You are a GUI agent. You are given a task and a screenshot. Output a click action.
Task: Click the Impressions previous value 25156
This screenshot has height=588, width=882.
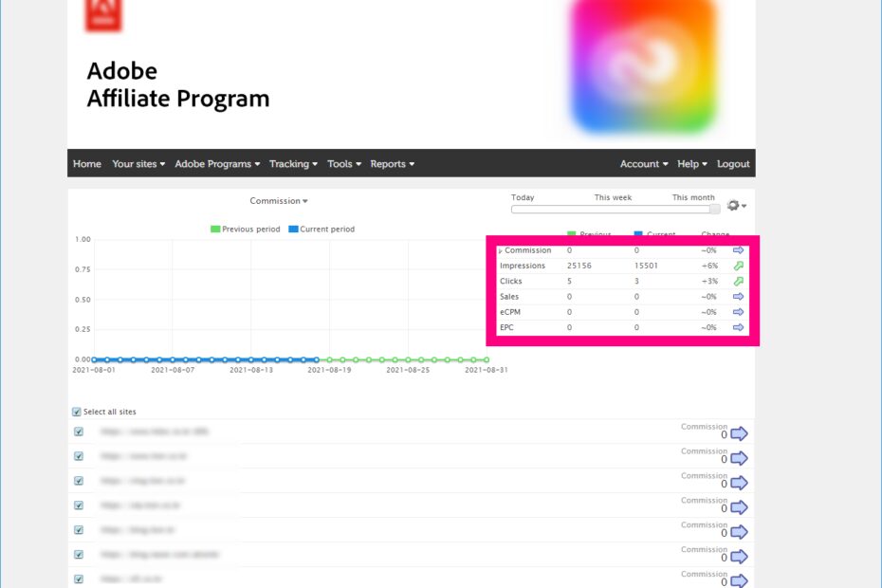click(x=579, y=266)
